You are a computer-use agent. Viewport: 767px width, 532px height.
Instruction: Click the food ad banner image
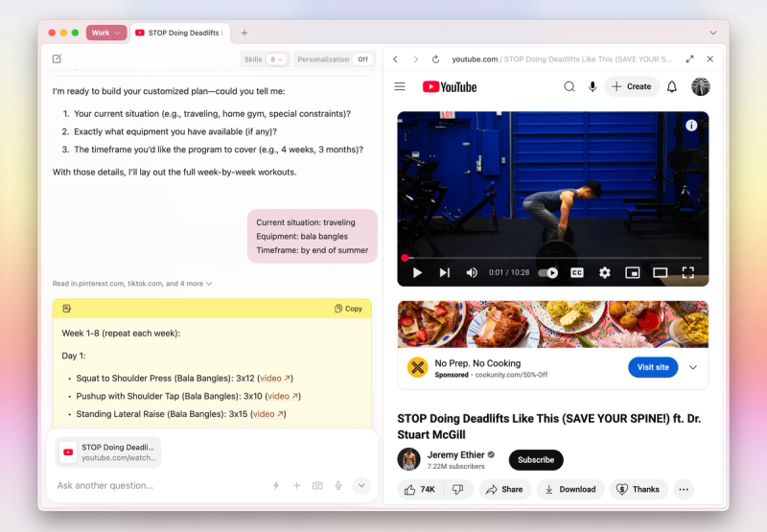553,324
